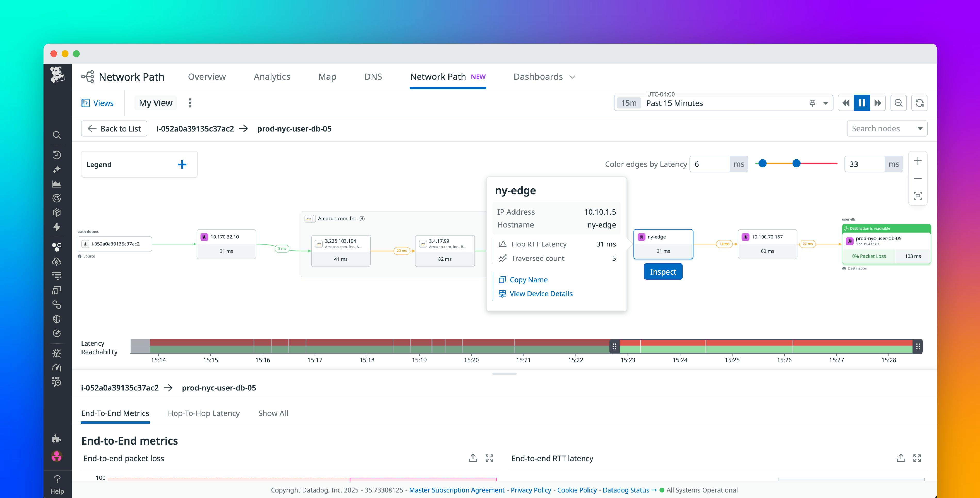Image resolution: width=980 pixels, height=498 pixels.
Task: Open the search icon in the left sidebar
Action: [x=57, y=135]
